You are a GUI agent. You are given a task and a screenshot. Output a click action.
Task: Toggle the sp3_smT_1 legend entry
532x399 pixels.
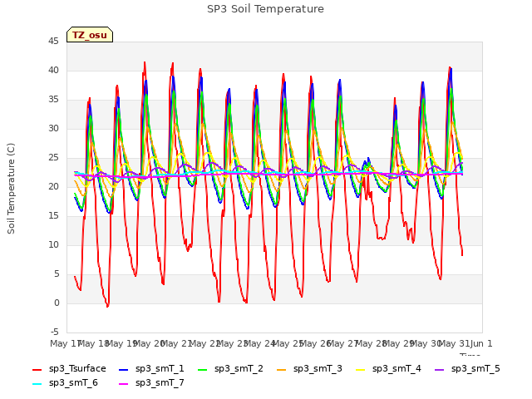151,368
